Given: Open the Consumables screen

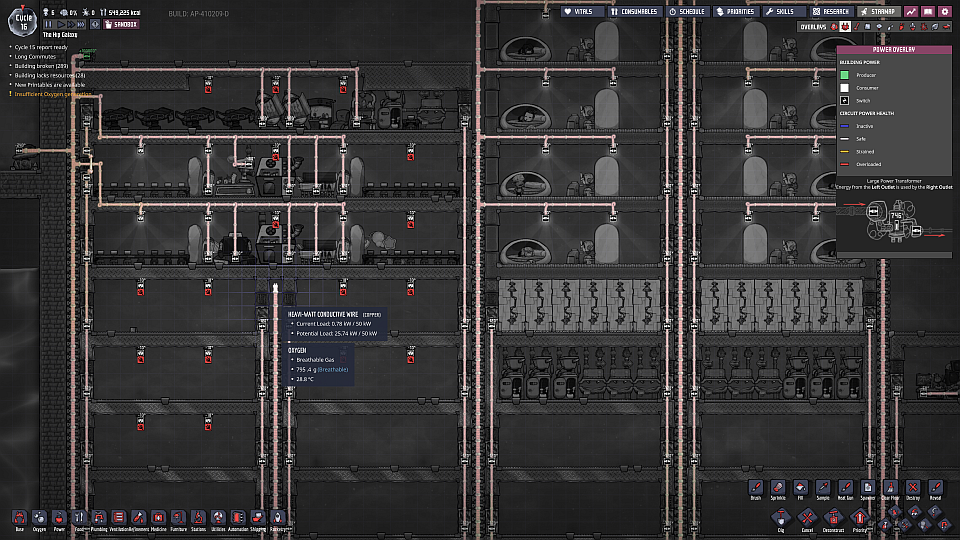Looking at the screenshot, I should pyautogui.click(x=634, y=11).
